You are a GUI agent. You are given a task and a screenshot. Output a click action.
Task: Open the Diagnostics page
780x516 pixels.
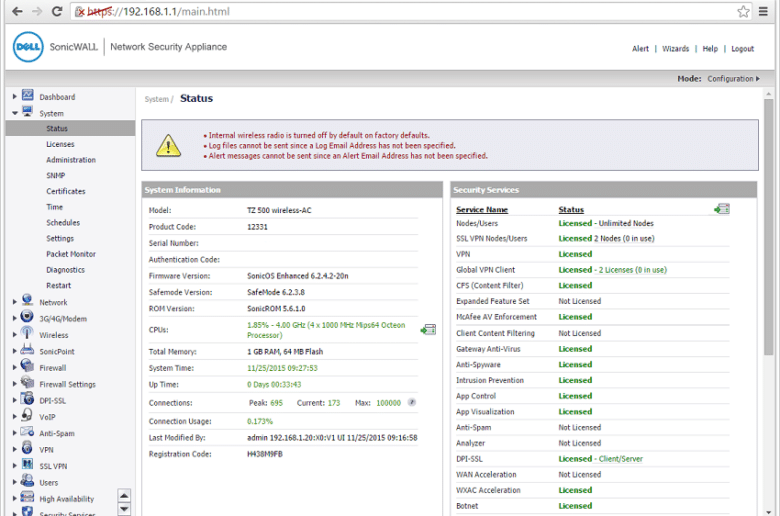(x=65, y=270)
